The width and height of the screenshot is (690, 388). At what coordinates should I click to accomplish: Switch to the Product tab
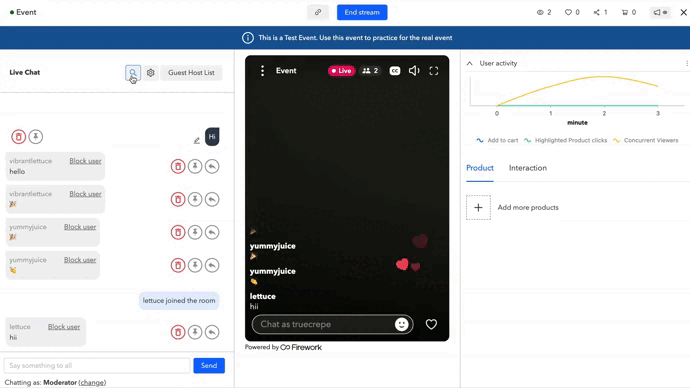tap(480, 168)
